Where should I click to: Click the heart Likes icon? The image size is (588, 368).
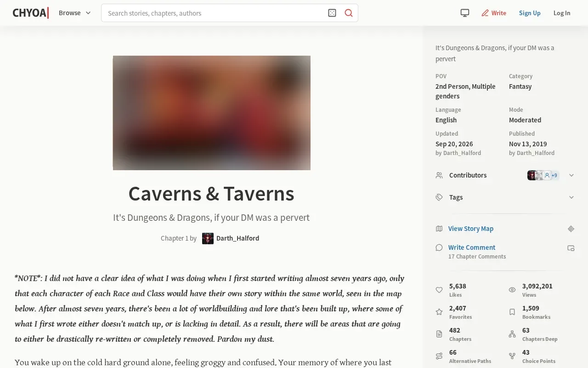439,290
